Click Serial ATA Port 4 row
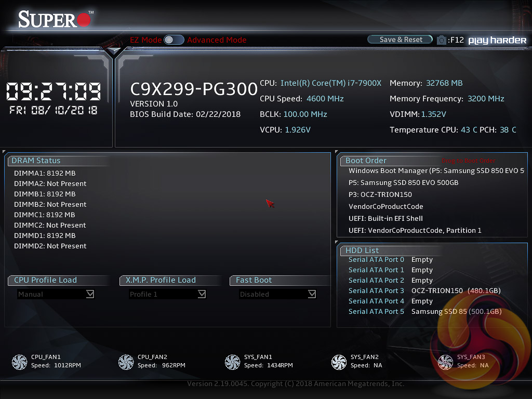The width and height of the screenshot is (532, 399). coord(391,301)
